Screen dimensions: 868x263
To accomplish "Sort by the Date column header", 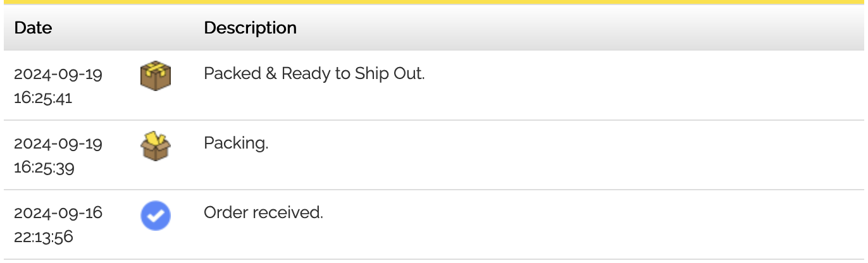I will coord(33,28).
